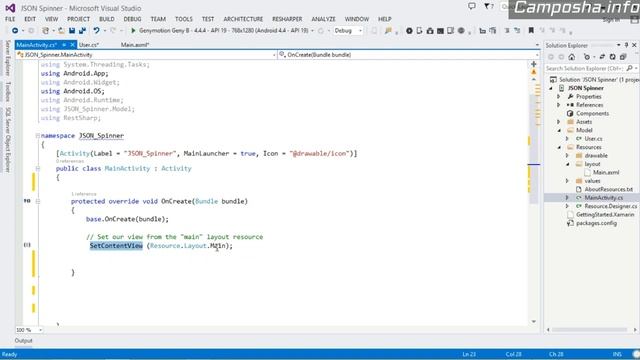
Task: Switch to the User.cs tab
Action: 89,45
